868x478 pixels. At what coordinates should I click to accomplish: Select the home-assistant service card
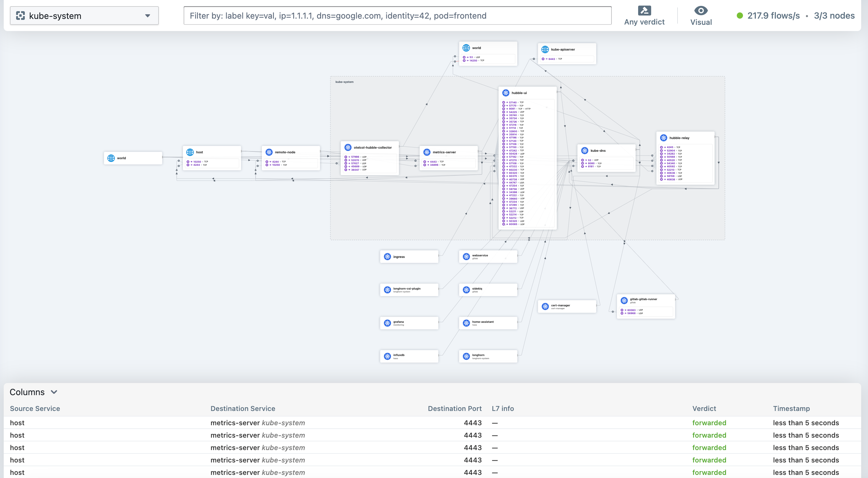[x=488, y=323]
